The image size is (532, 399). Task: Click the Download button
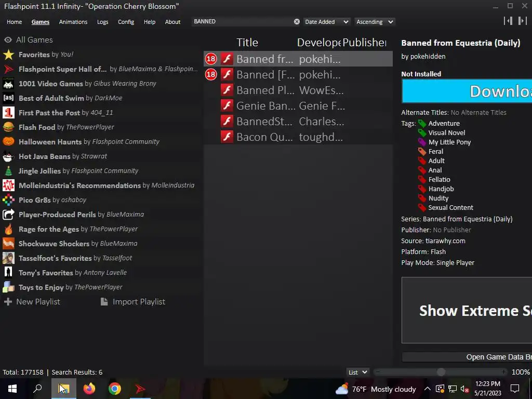(x=467, y=91)
